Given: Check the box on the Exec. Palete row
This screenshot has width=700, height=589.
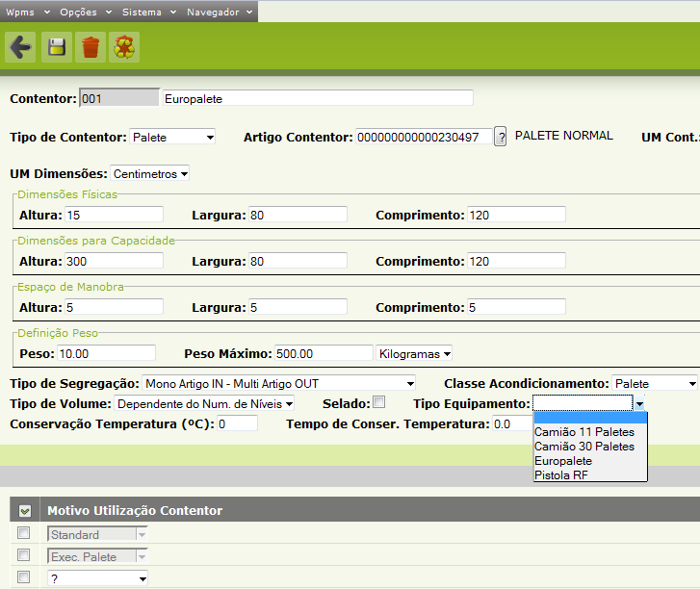Looking at the screenshot, I should [x=24, y=555].
